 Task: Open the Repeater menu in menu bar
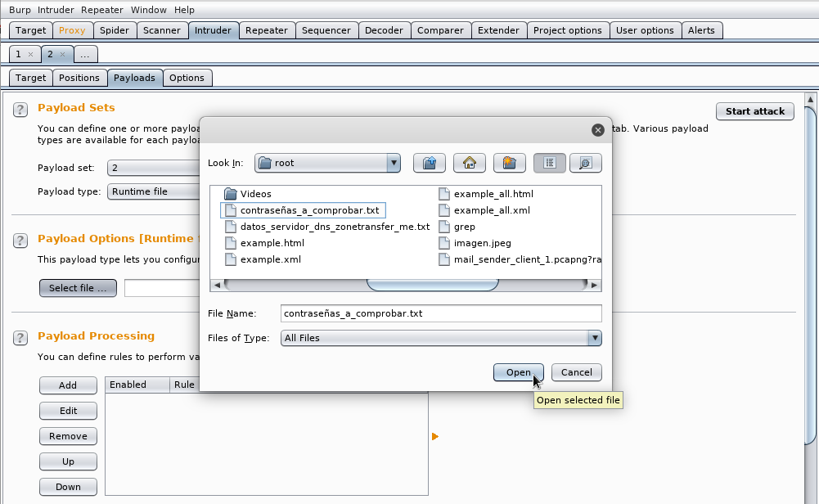click(x=102, y=10)
